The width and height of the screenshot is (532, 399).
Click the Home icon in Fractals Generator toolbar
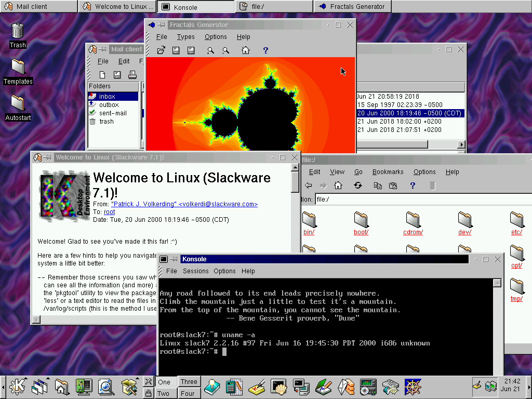point(245,50)
